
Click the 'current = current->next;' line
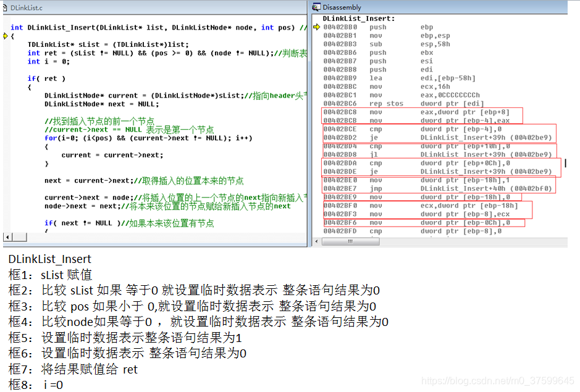click(x=112, y=156)
